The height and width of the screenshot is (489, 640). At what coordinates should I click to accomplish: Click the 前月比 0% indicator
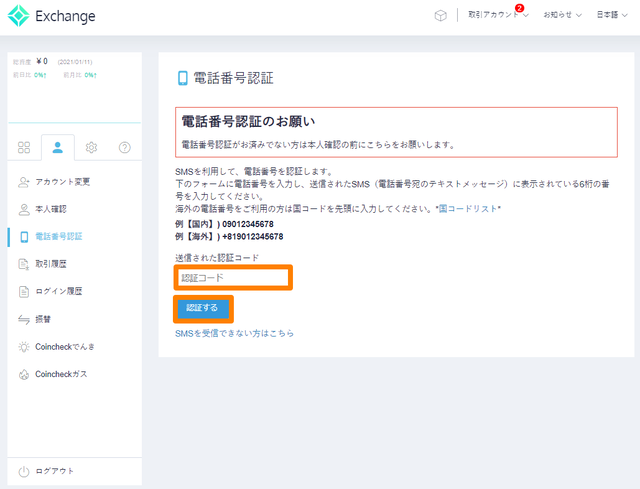point(80,75)
